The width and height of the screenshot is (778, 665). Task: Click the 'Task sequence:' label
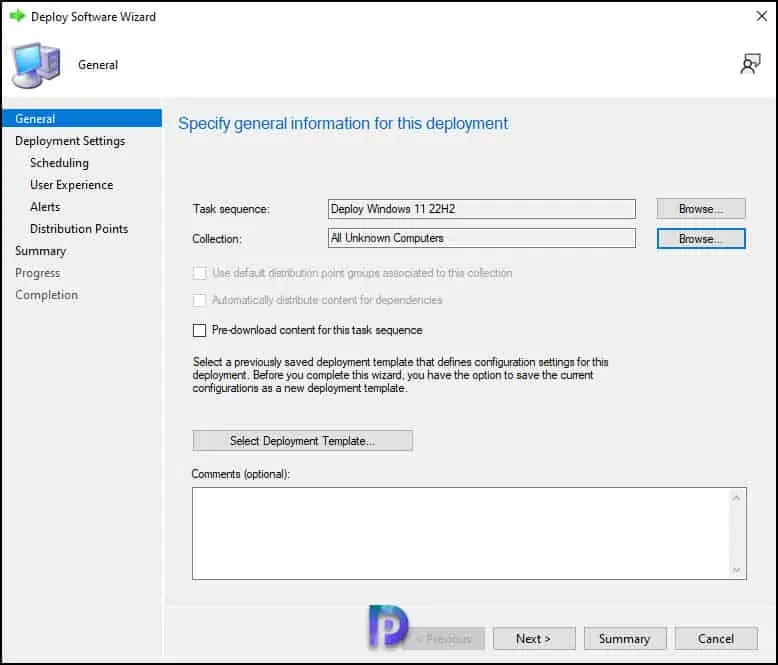[x=231, y=209]
